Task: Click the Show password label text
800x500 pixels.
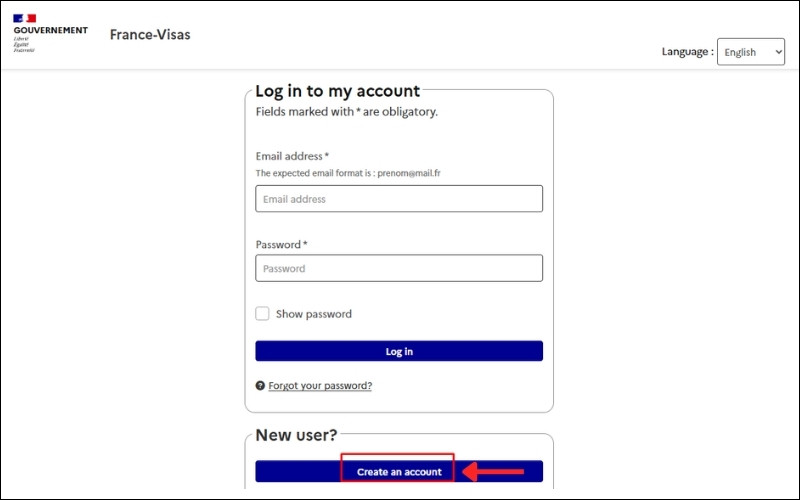Action: tap(314, 314)
